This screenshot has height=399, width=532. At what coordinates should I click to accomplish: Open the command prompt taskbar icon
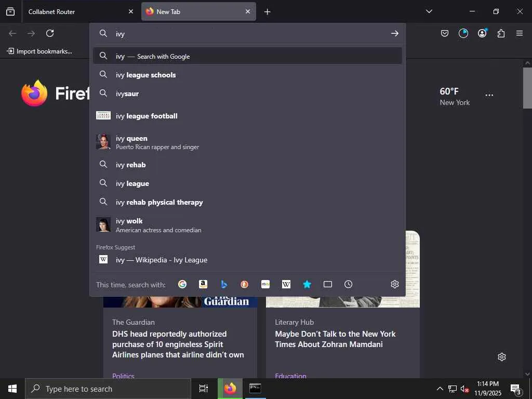[x=255, y=389]
